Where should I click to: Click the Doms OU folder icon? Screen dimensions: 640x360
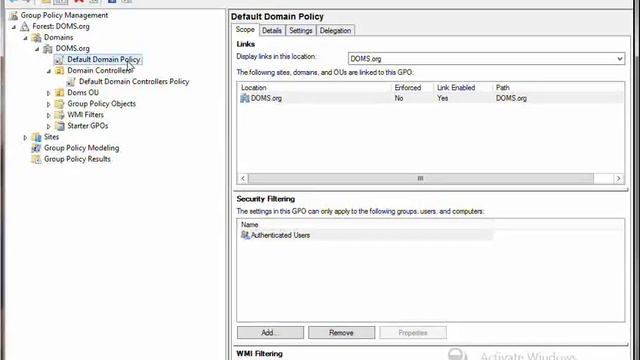tap(60, 93)
